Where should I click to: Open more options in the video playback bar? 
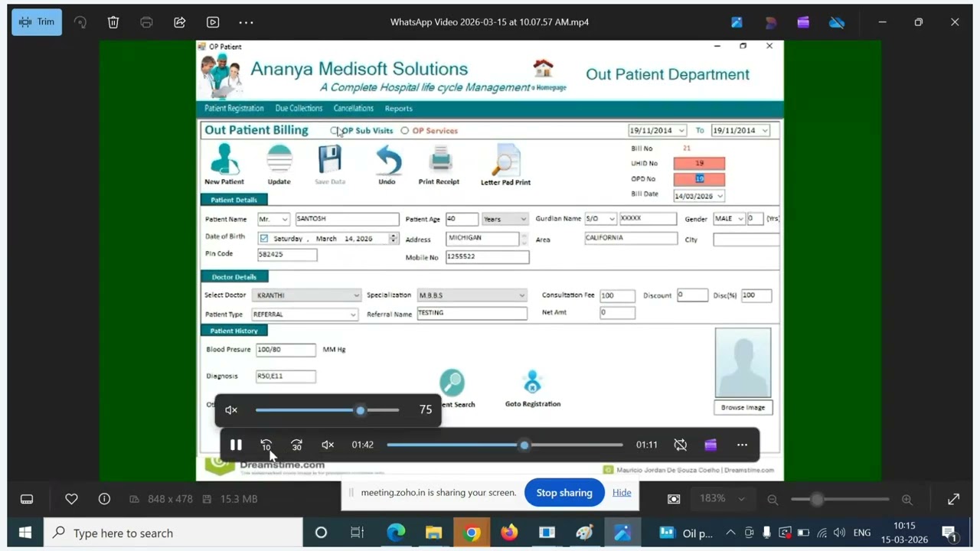pos(742,445)
